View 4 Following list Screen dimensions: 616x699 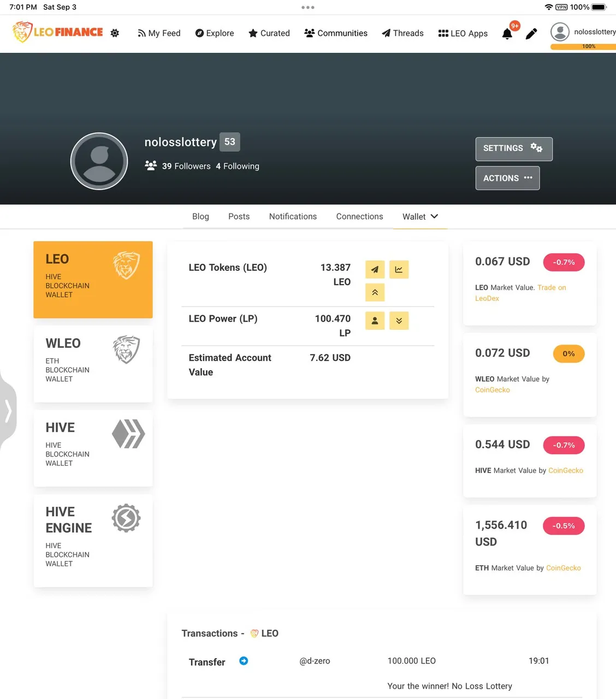pos(238,166)
